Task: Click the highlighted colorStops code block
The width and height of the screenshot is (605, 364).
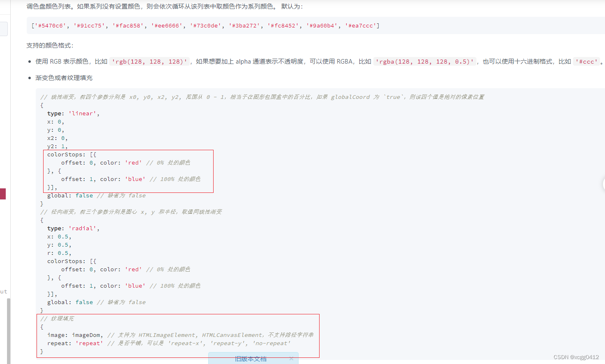Action: 128,171
